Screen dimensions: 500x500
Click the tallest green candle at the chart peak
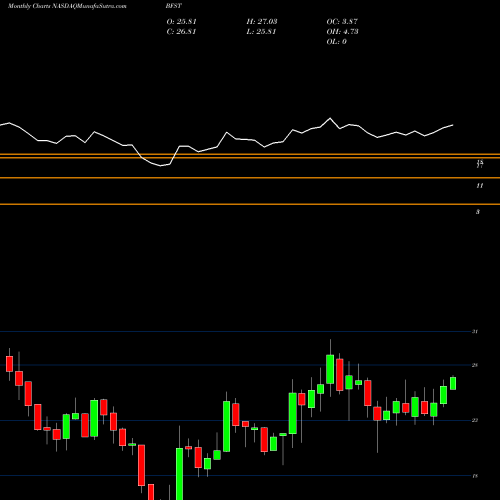click(x=330, y=369)
